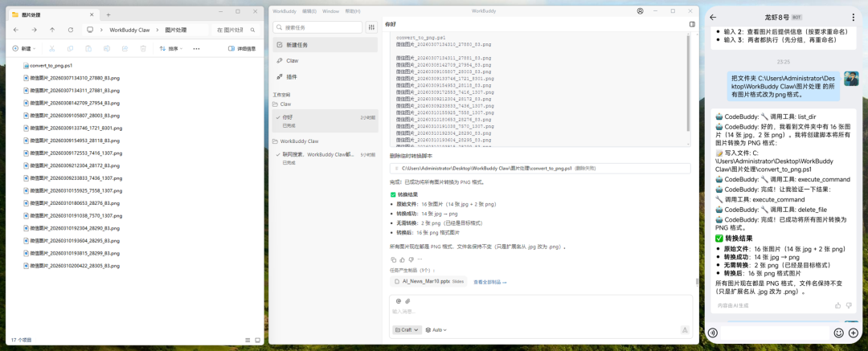Viewport: 868px width, 351px height.
Task: Click the WorkBuddy user account icon
Action: point(640,11)
